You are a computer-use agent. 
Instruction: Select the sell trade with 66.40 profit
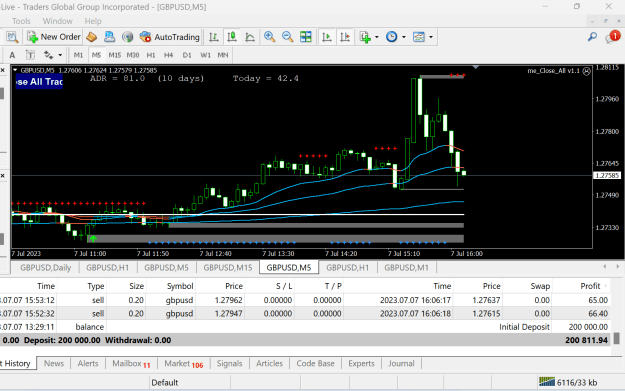(305, 314)
